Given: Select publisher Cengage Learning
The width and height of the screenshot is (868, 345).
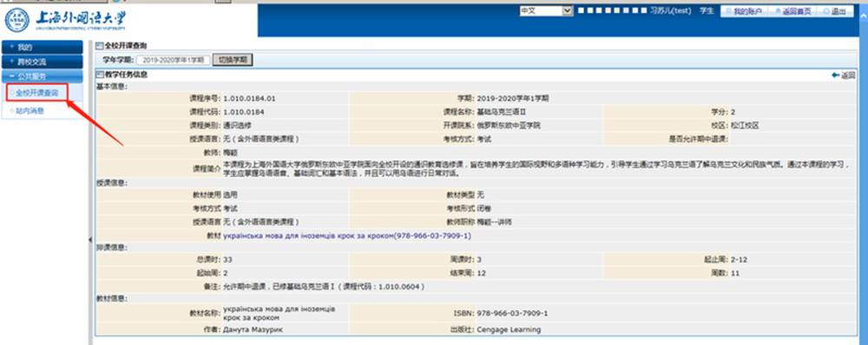Looking at the screenshot, I should (508, 329).
